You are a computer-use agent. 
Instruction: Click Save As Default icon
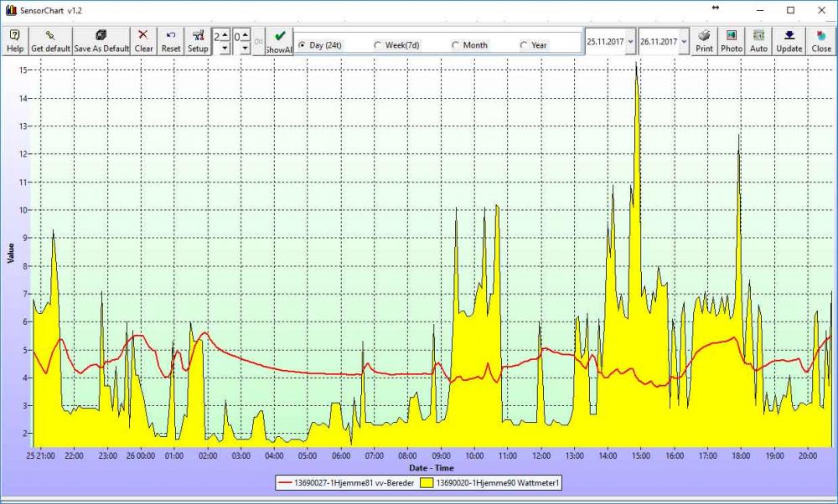pyautogui.click(x=101, y=41)
